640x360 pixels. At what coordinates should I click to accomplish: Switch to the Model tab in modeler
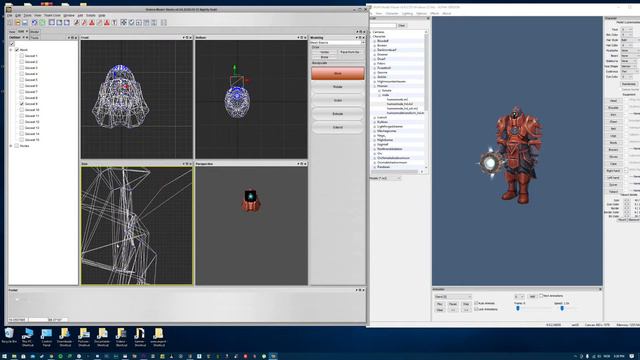[35, 31]
